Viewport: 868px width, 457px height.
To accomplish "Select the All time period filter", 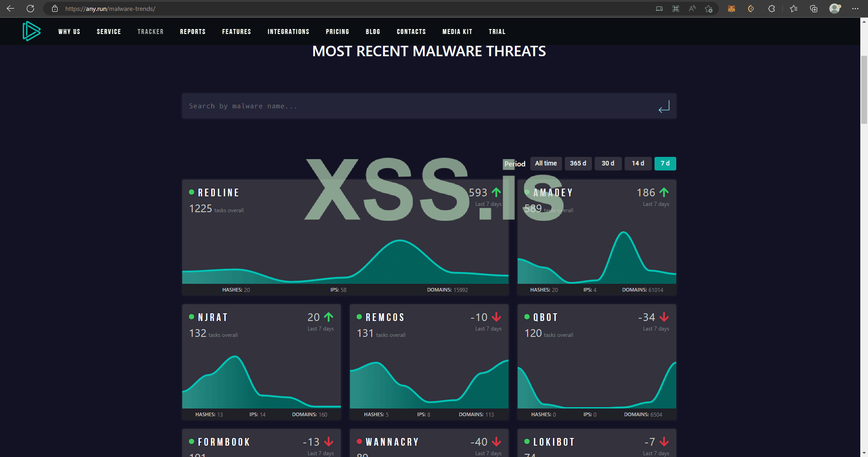I will pyautogui.click(x=546, y=164).
